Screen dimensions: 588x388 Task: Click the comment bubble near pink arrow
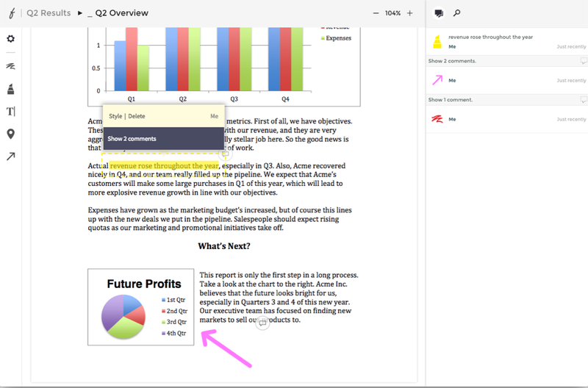262,323
